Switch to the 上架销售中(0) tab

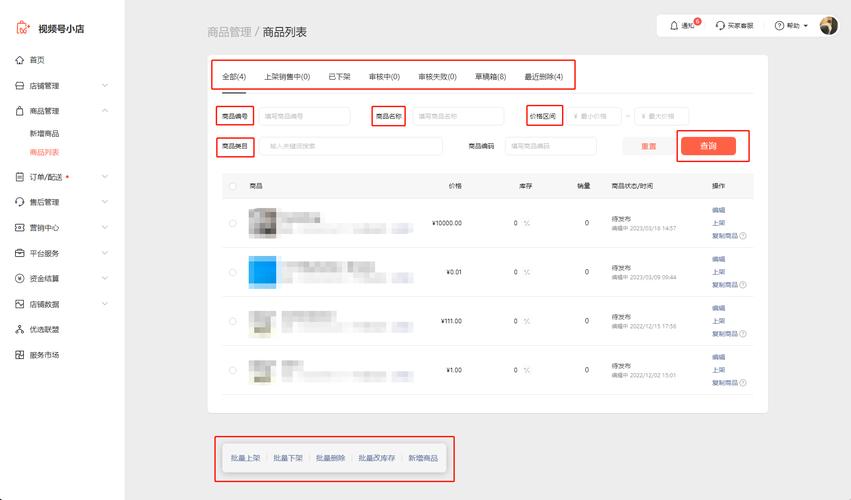tap(287, 77)
